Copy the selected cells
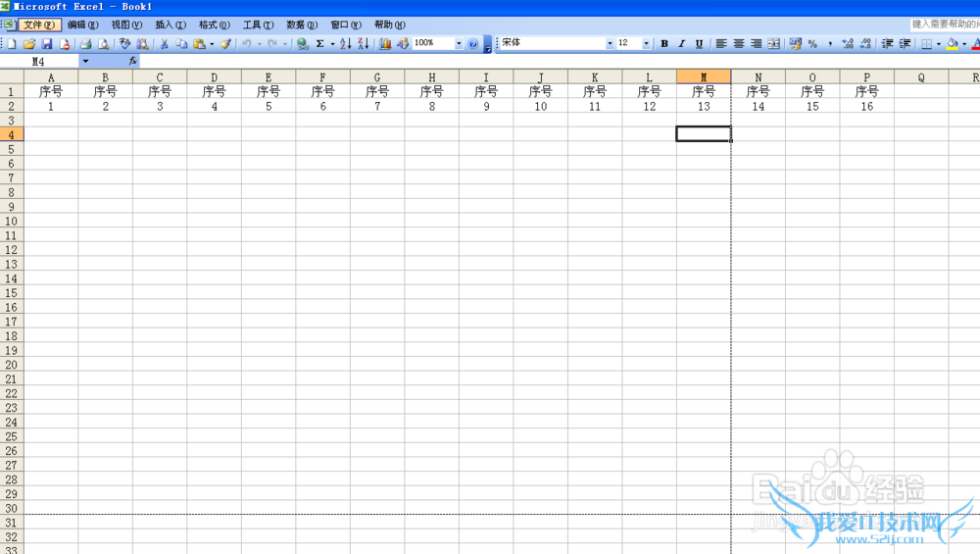 coord(181,44)
